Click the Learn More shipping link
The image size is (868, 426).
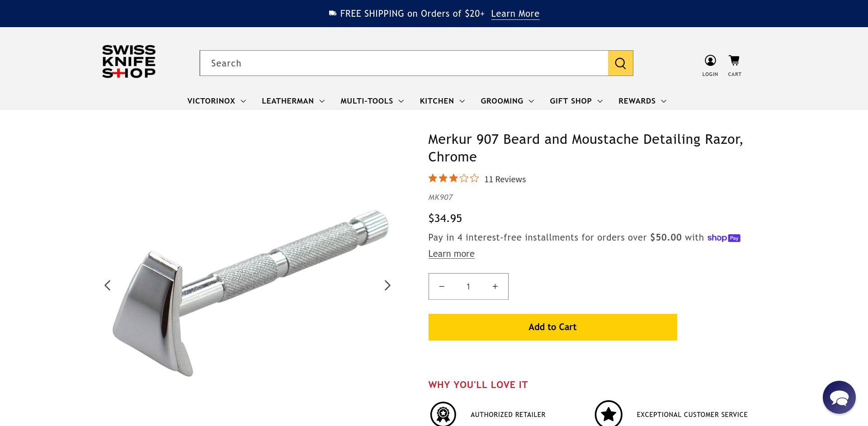click(x=515, y=14)
